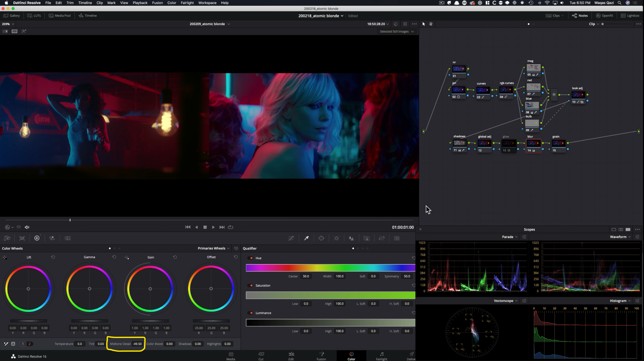Click the Gain master wheel slider
The image size is (644, 361).
150,321
